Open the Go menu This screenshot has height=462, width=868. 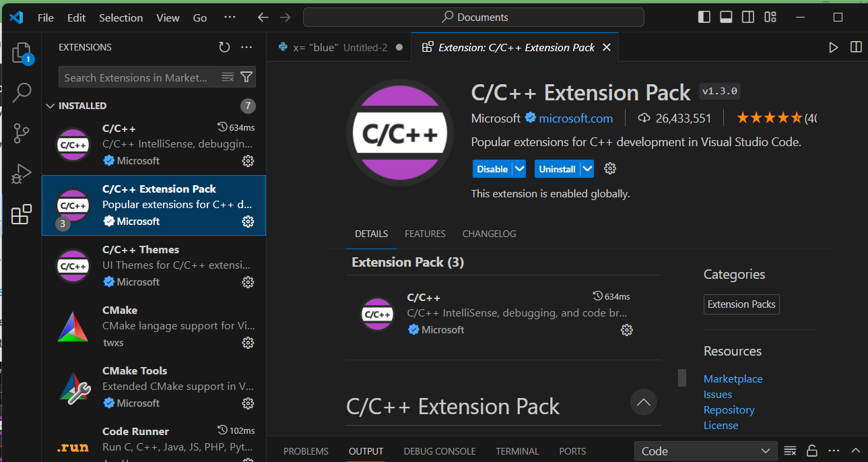(200, 18)
